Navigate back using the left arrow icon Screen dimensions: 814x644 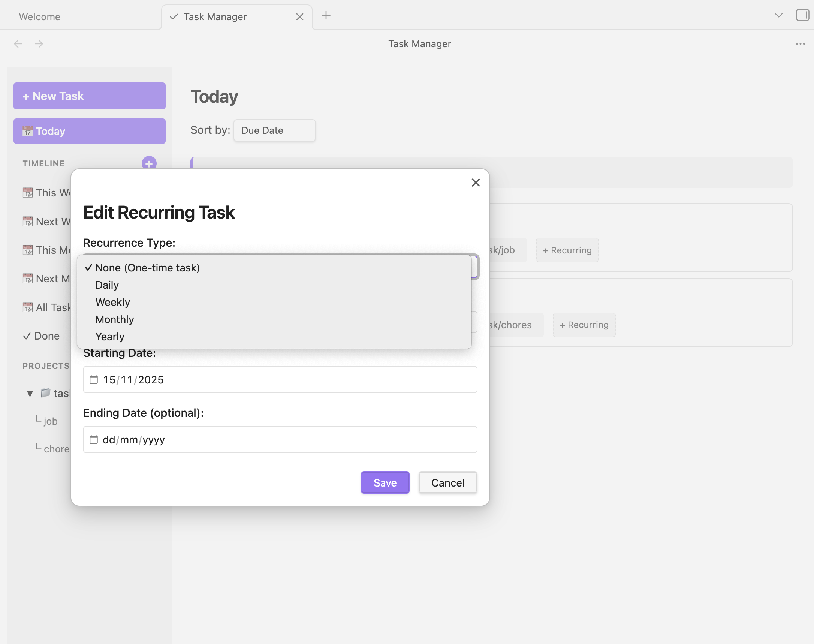tap(18, 44)
